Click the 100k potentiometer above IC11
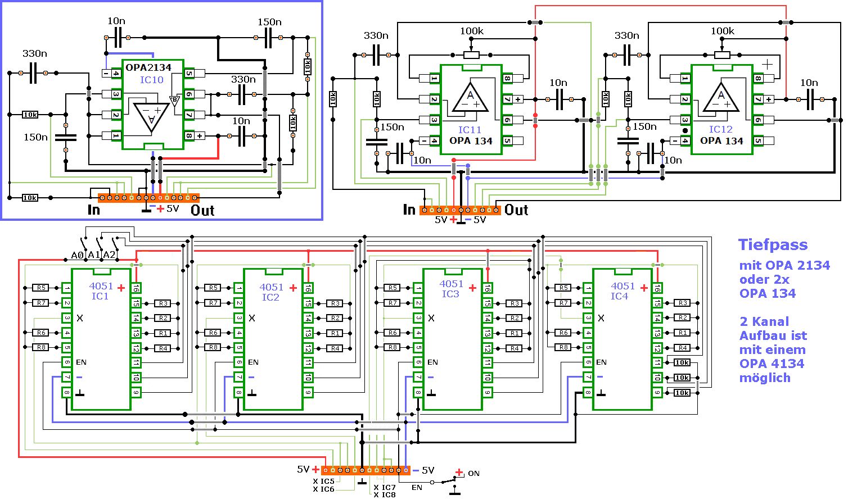This screenshot has height=504, width=848. pos(471,55)
